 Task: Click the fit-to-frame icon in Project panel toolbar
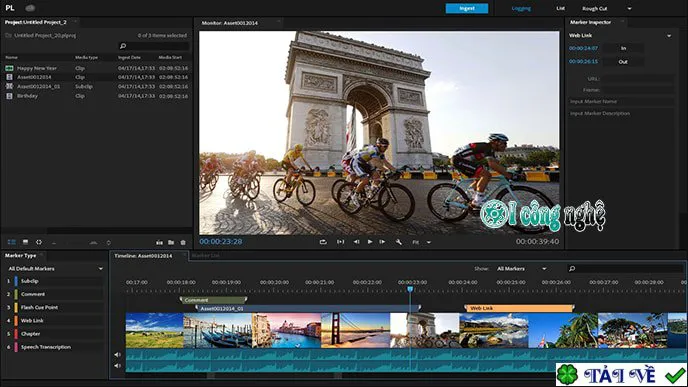[39, 242]
